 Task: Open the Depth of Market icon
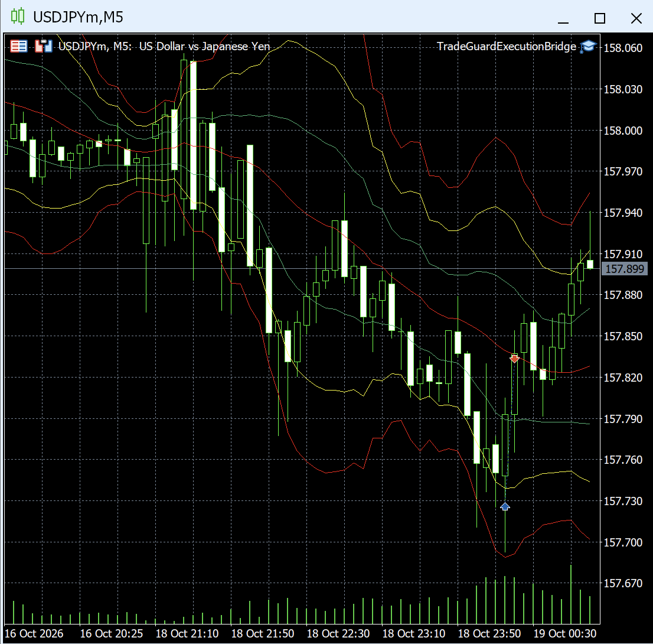click(43, 46)
